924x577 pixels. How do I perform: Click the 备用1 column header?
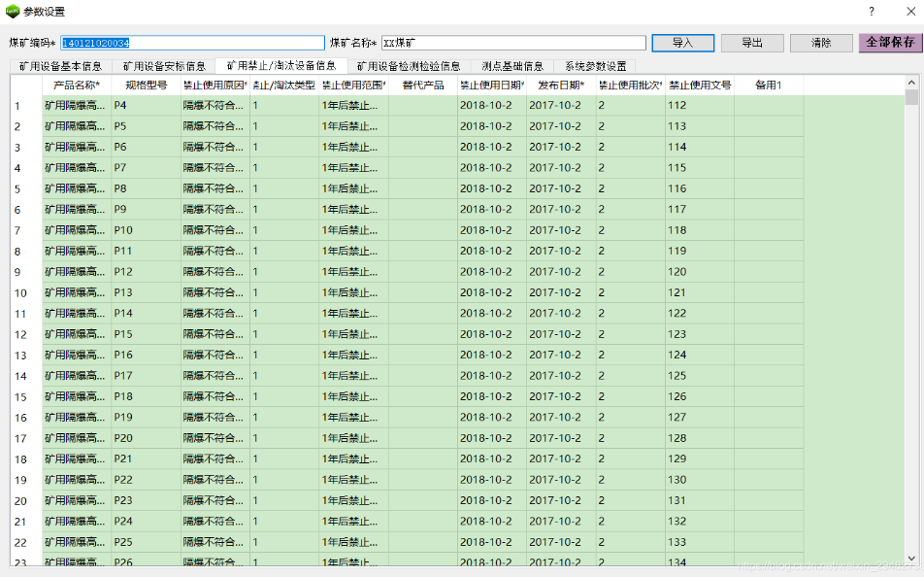769,85
